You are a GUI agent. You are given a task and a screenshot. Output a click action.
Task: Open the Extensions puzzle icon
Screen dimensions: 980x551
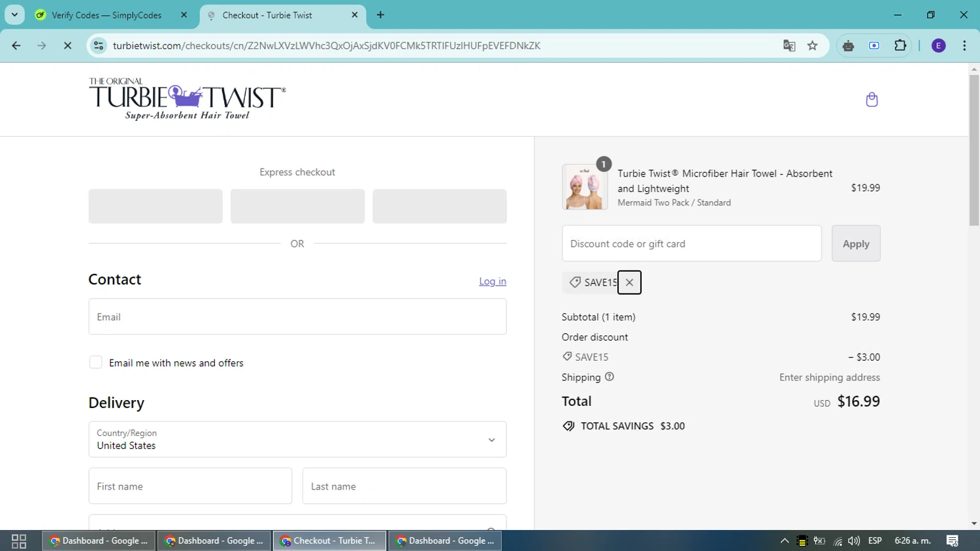pos(900,46)
